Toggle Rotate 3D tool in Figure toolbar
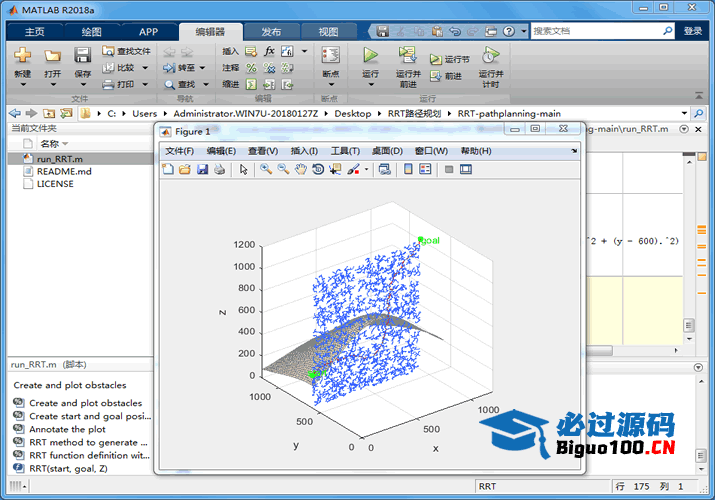The height and width of the screenshot is (500, 715). [318, 170]
